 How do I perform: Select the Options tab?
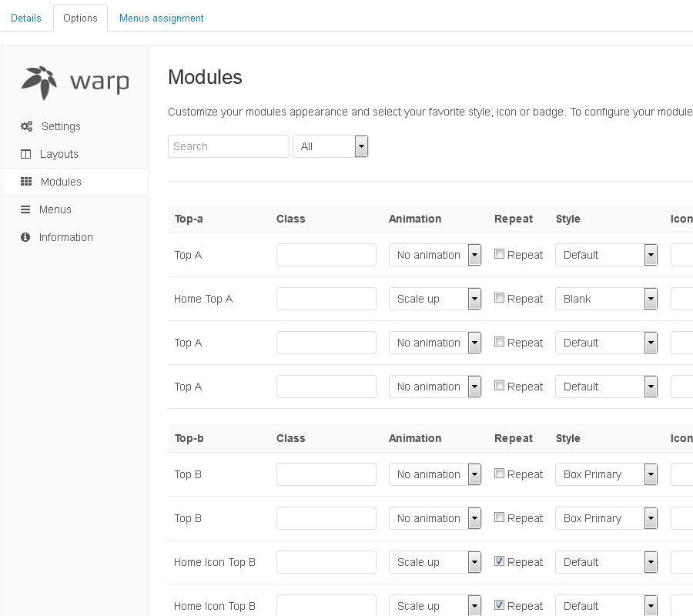[80, 18]
